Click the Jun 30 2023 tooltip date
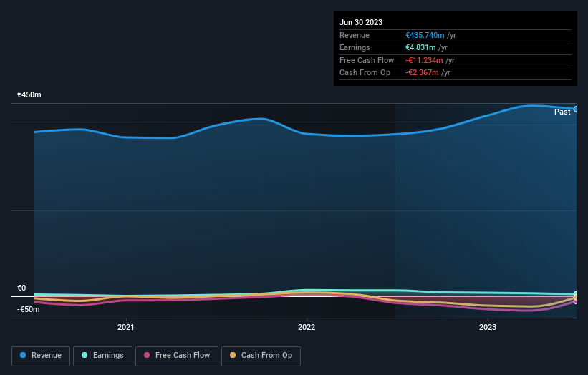 (361, 22)
